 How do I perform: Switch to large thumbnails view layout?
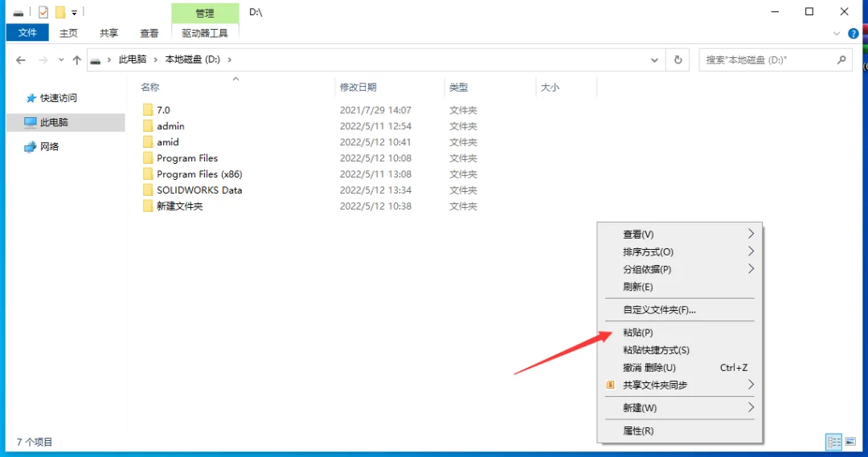point(850,442)
